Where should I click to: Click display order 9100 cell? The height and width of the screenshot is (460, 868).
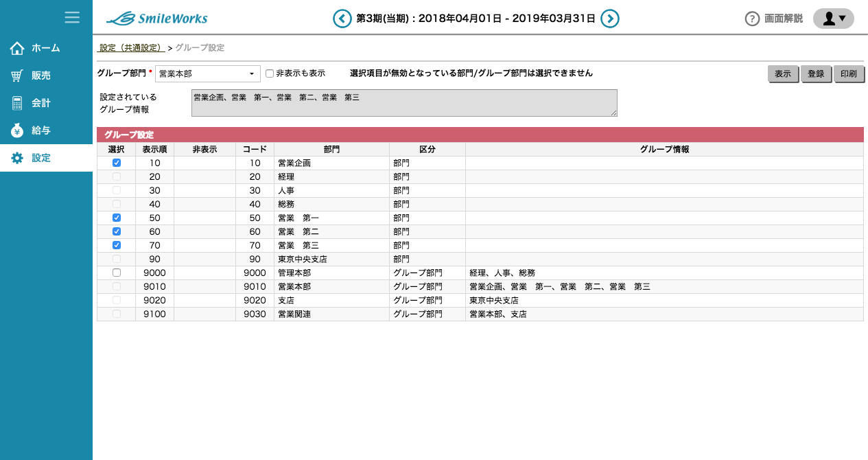pyautogui.click(x=155, y=314)
